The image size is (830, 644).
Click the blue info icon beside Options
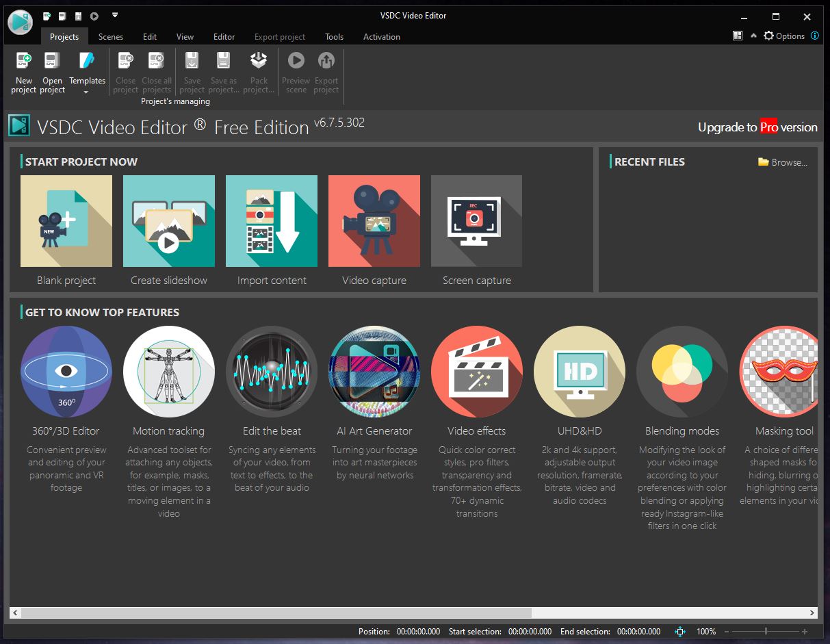pyautogui.click(x=815, y=36)
